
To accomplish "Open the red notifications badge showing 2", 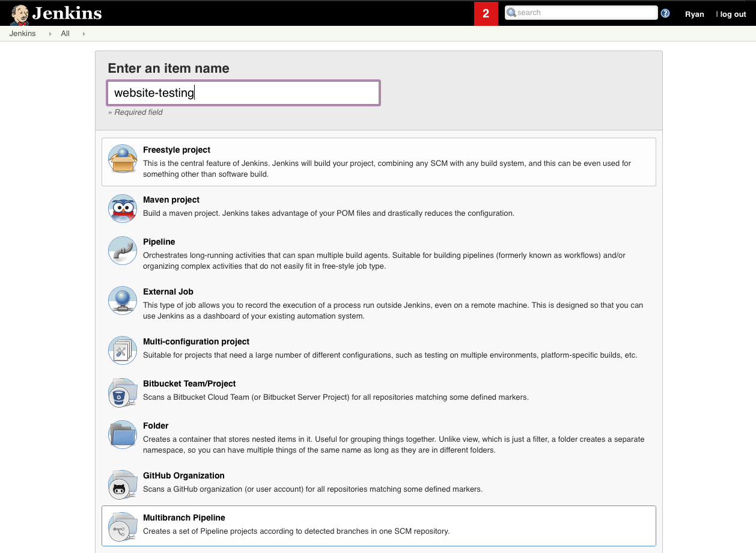I will [x=486, y=13].
